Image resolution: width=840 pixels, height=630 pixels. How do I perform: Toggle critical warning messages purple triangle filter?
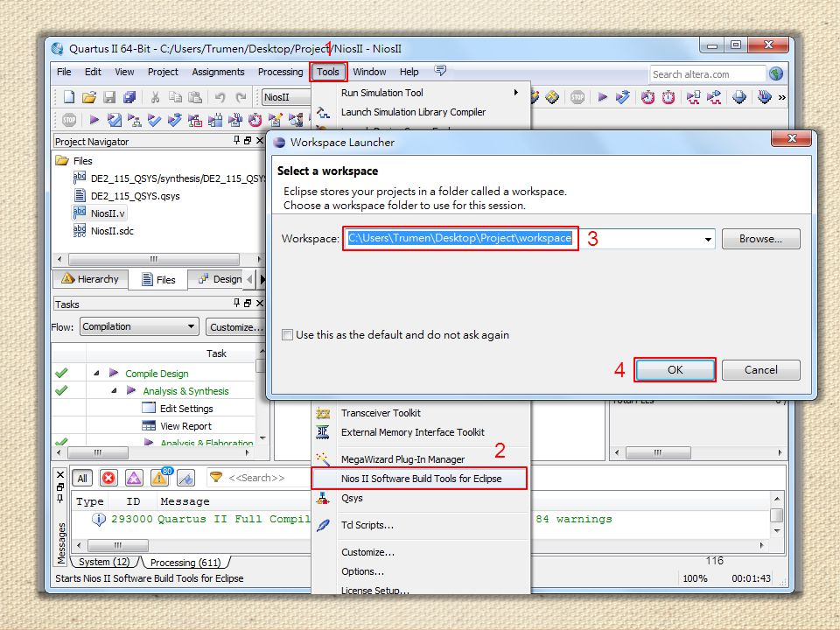click(x=134, y=478)
